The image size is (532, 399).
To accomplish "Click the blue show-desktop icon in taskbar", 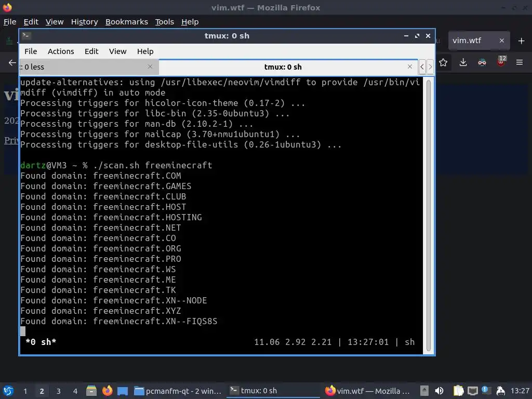I will point(123,391).
